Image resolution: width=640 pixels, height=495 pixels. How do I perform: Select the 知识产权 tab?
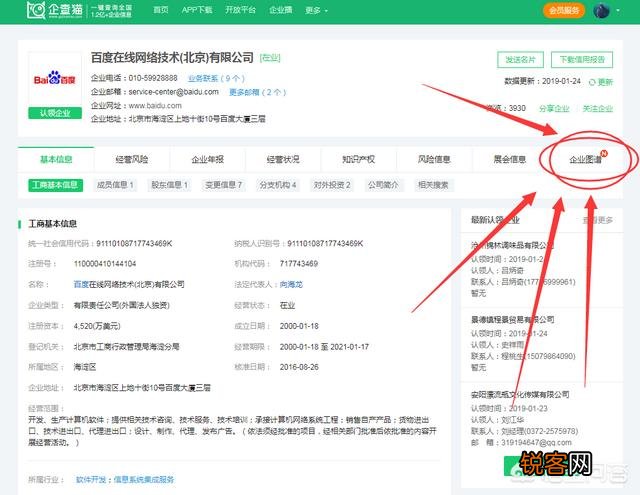358,159
